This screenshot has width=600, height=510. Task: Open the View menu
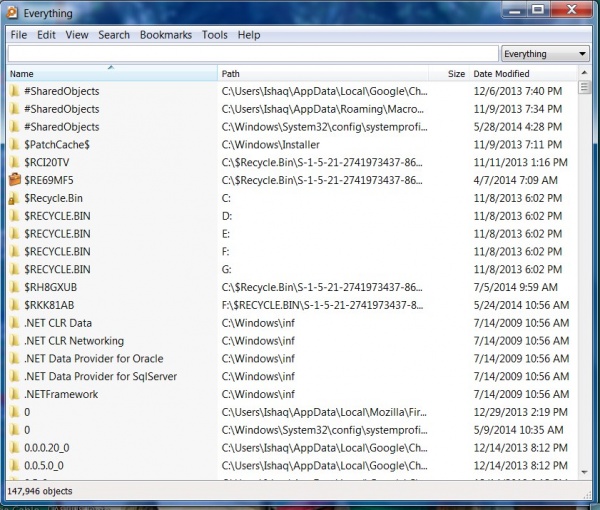(x=77, y=35)
